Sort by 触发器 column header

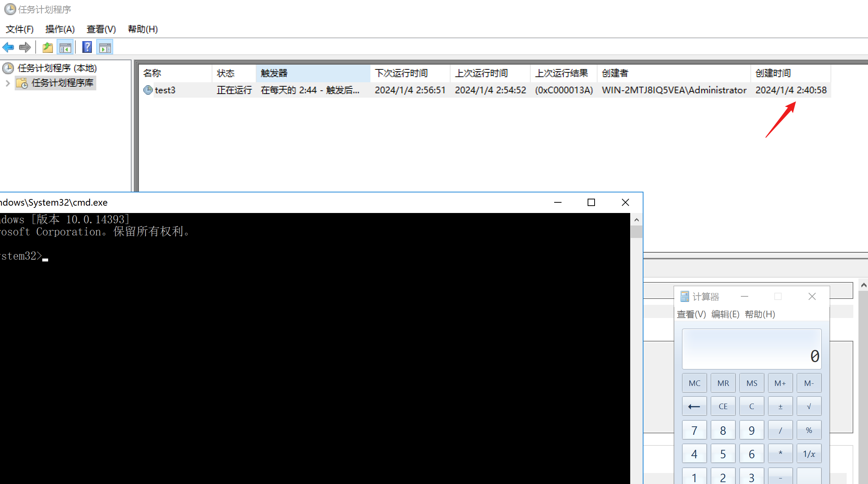(312, 73)
